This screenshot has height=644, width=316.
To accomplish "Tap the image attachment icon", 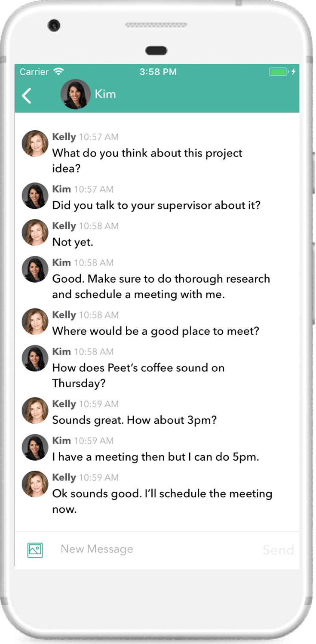I will [x=35, y=550].
